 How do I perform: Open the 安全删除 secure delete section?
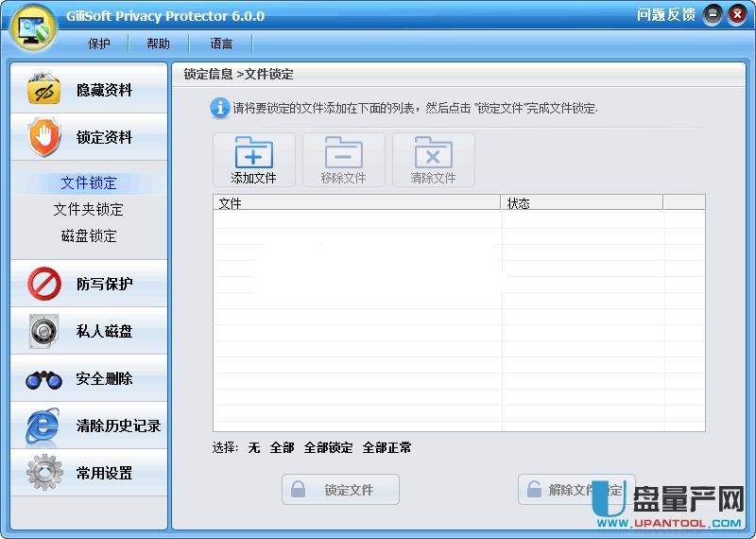[89, 378]
